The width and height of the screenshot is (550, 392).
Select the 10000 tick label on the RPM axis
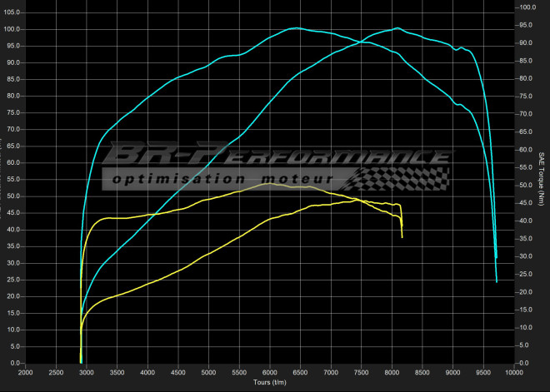tap(514, 372)
